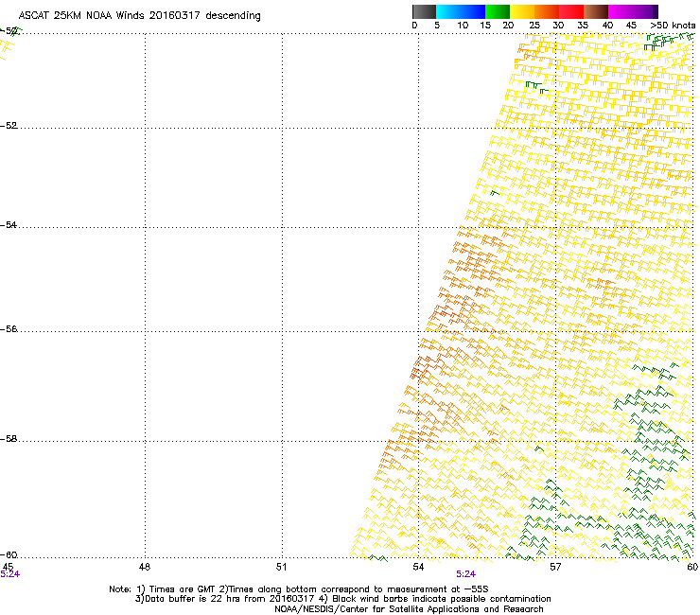The image size is (700, 615).
Task: Click the '35' label under the color bar
Action: 583,26
